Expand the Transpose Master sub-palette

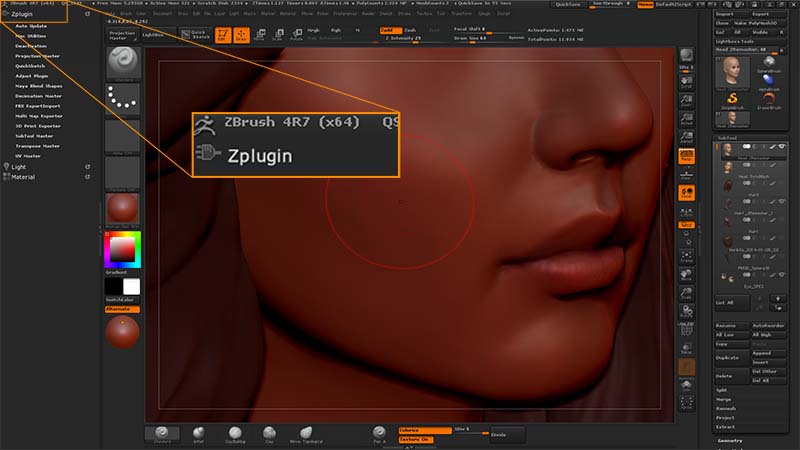point(37,146)
